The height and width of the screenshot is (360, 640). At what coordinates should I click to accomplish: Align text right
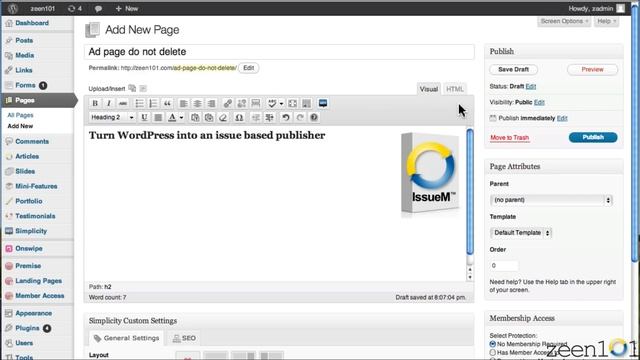(211, 103)
